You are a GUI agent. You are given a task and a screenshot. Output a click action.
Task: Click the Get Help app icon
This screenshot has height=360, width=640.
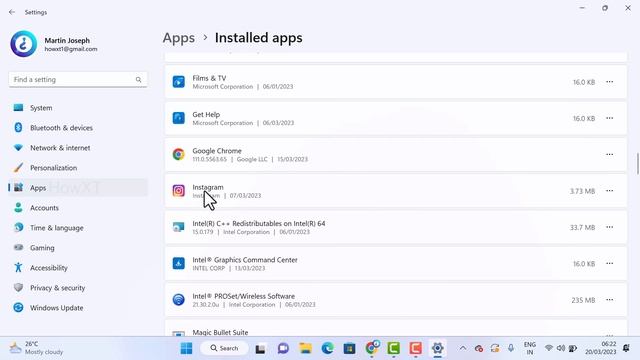click(x=178, y=118)
